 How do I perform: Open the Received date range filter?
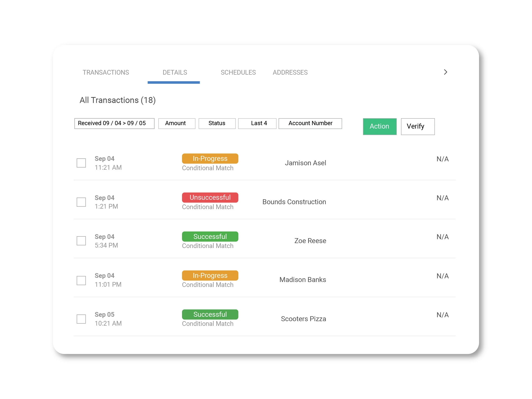[114, 123]
